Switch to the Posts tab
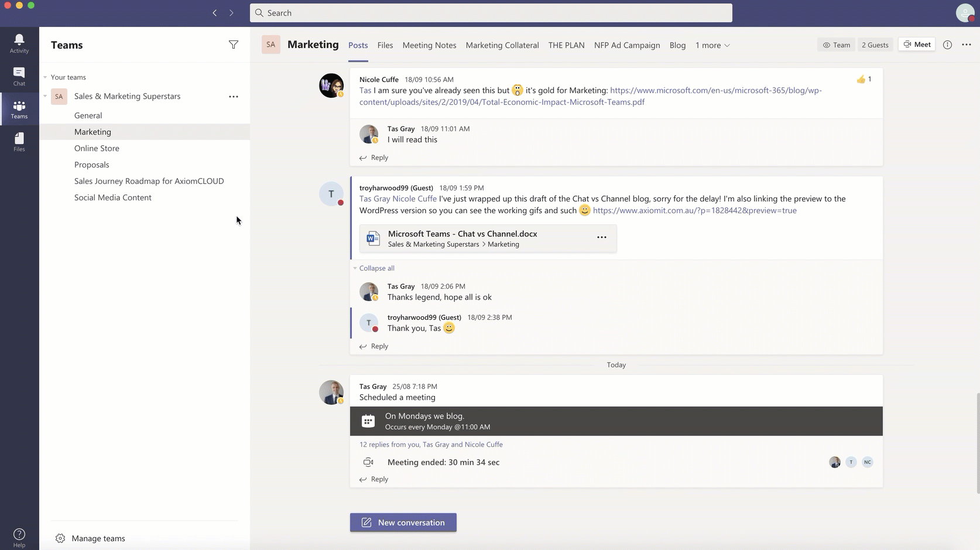Screen dimensions: 980x550 (358, 45)
